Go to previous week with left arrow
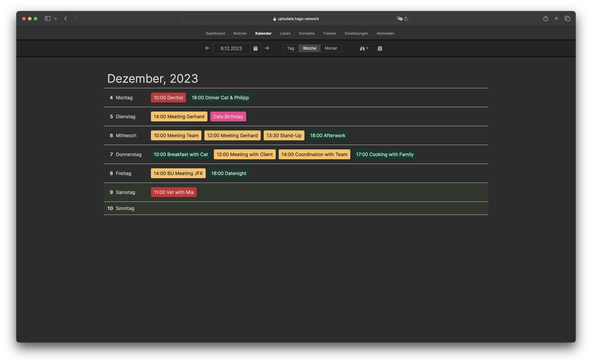This screenshot has height=364, width=592. [x=207, y=48]
